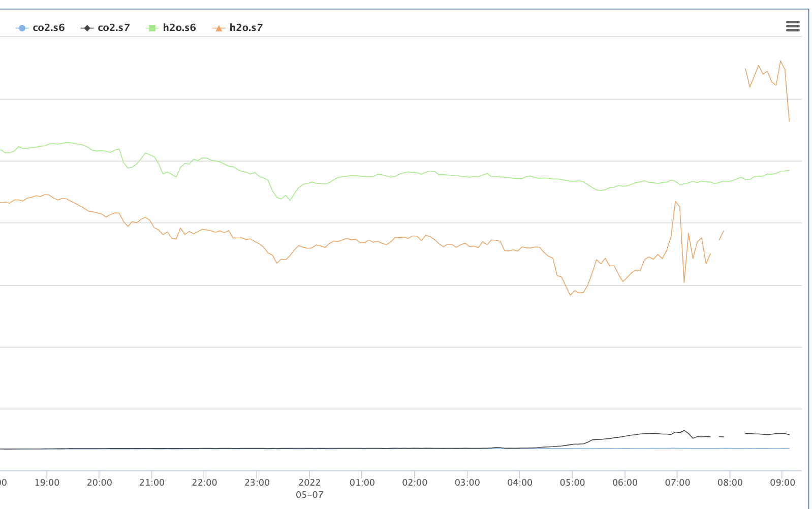Click the blue circle co2.s6 legend marker
The height and width of the screenshot is (509, 812).
tap(22, 28)
